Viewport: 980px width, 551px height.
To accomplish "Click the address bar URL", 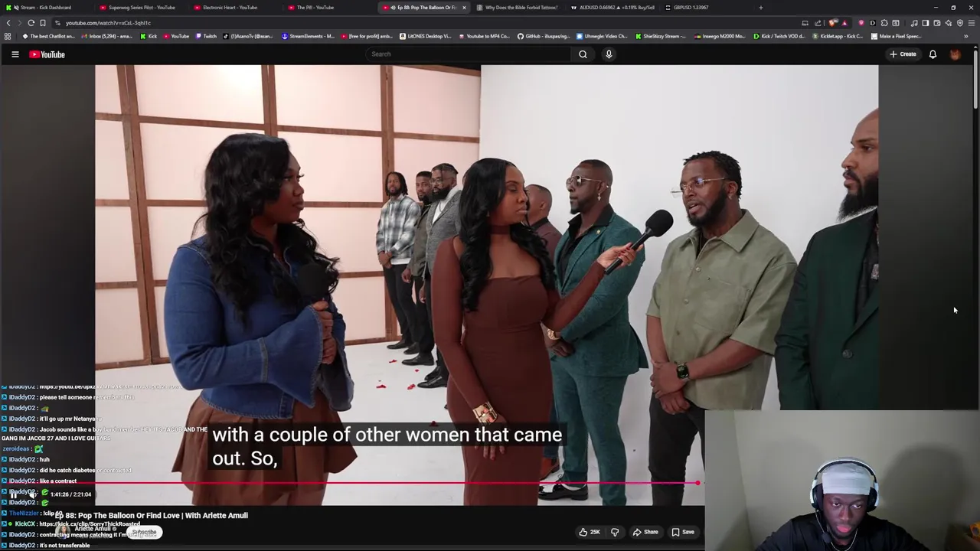I will [108, 23].
